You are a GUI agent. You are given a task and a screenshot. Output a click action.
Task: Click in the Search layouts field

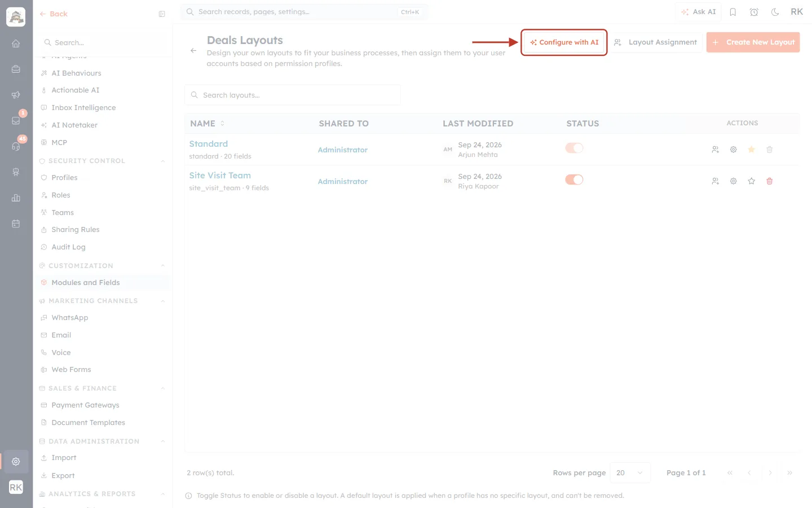(293, 95)
